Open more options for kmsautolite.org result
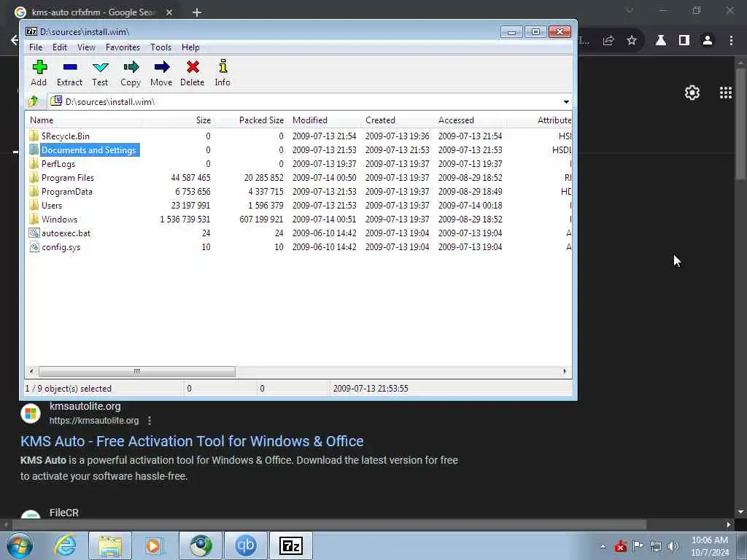Viewport: 747px width, 560px height. [150, 421]
